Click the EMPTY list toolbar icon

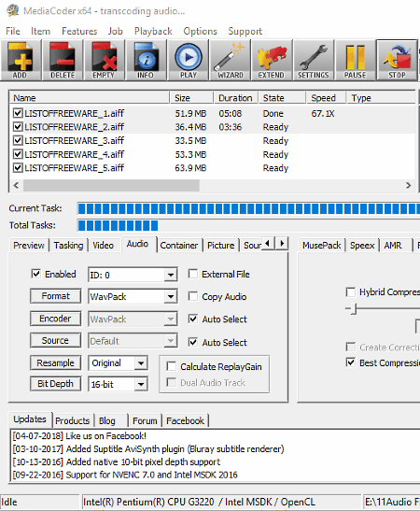click(105, 61)
